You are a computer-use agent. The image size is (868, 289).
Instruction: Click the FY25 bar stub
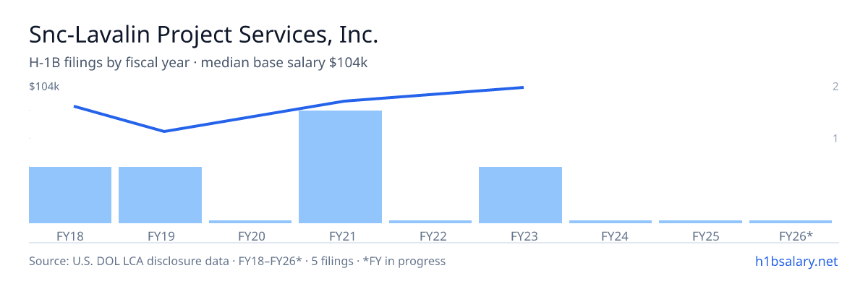pyautogui.click(x=700, y=222)
